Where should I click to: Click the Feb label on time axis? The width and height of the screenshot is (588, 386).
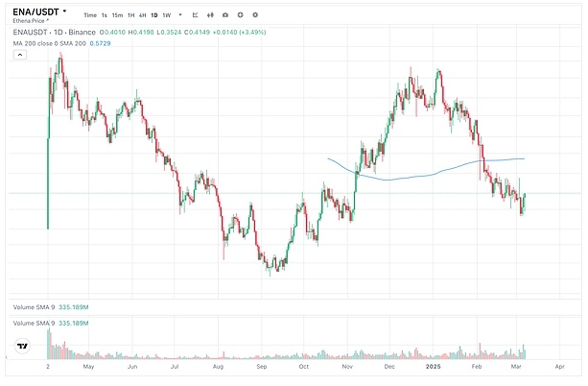[477, 367]
